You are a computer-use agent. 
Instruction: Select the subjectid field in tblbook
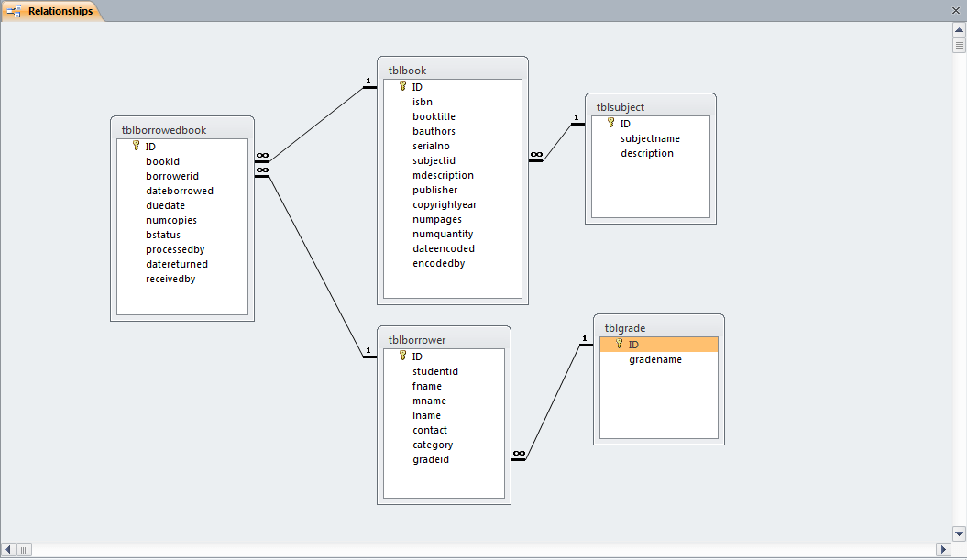tap(434, 160)
